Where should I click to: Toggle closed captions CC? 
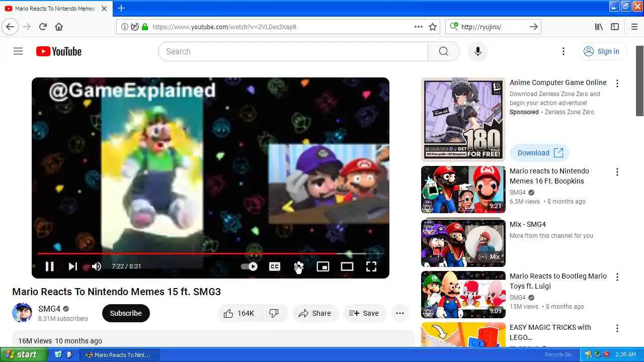(x=274, y=266)
